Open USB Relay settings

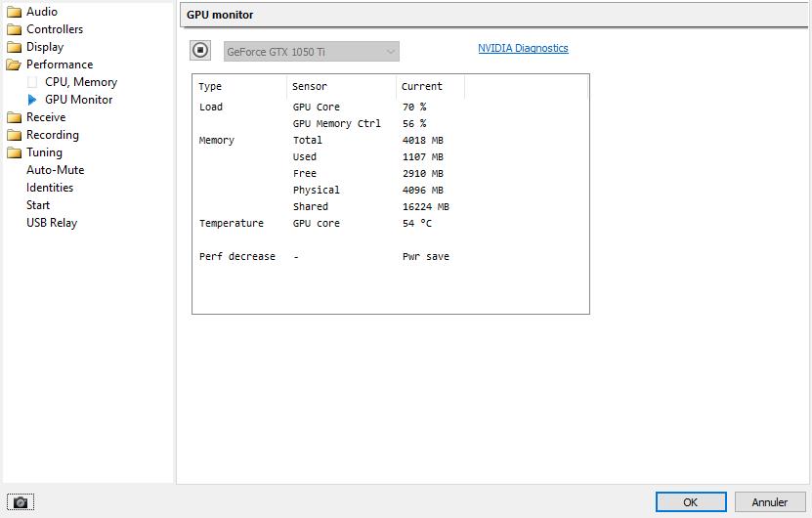tap(51, 223)
